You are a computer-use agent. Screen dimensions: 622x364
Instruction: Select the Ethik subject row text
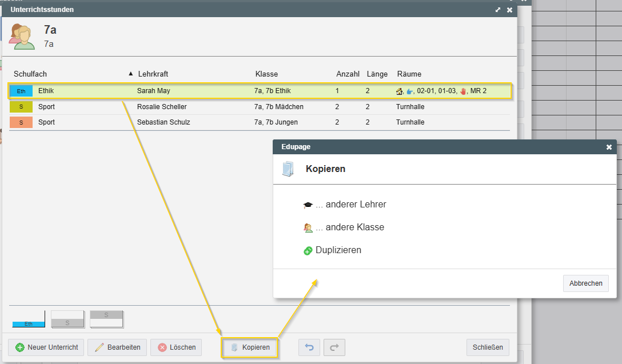[x=46, y=91]
